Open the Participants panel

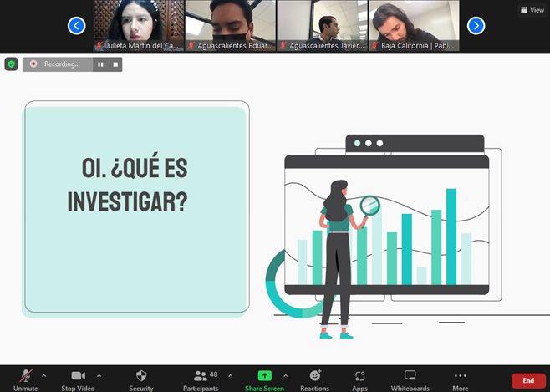click(201, 380)
